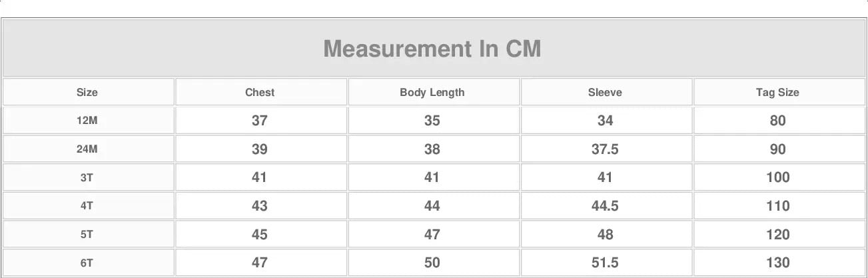Select the Size column header
The width and height of the screenshot is (868, 278).
coord(87,93)
